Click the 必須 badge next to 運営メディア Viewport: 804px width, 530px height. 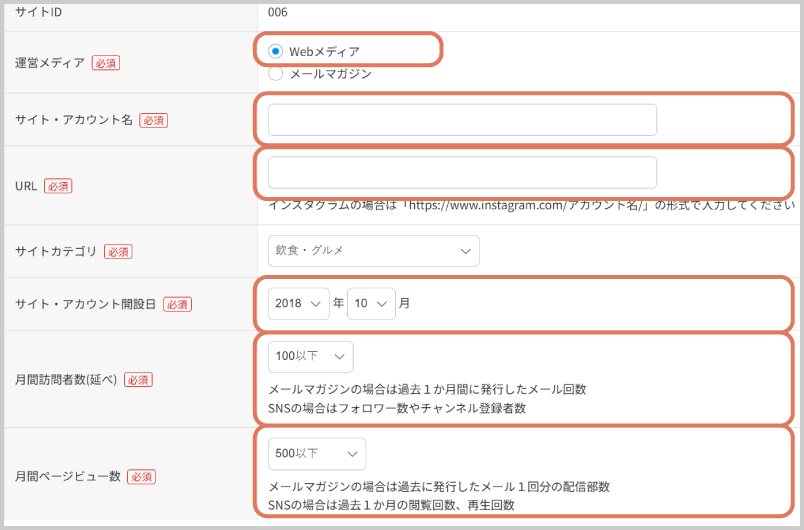pyautogui.click(x=106, y=63)
